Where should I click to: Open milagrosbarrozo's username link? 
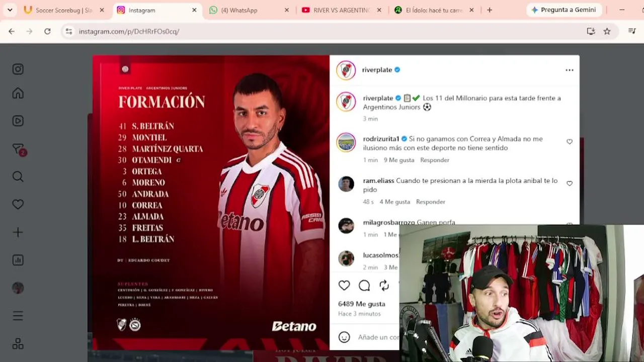pos(389,222)
